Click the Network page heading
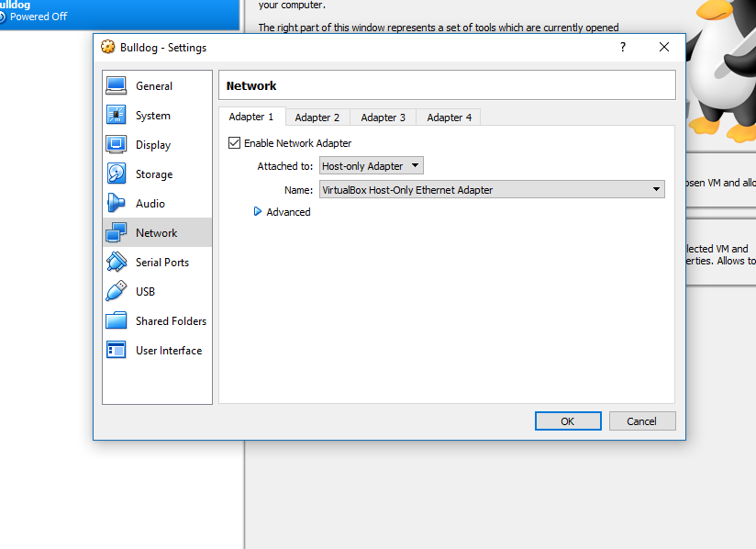This screenshot has width=756, height=549. 251,85
